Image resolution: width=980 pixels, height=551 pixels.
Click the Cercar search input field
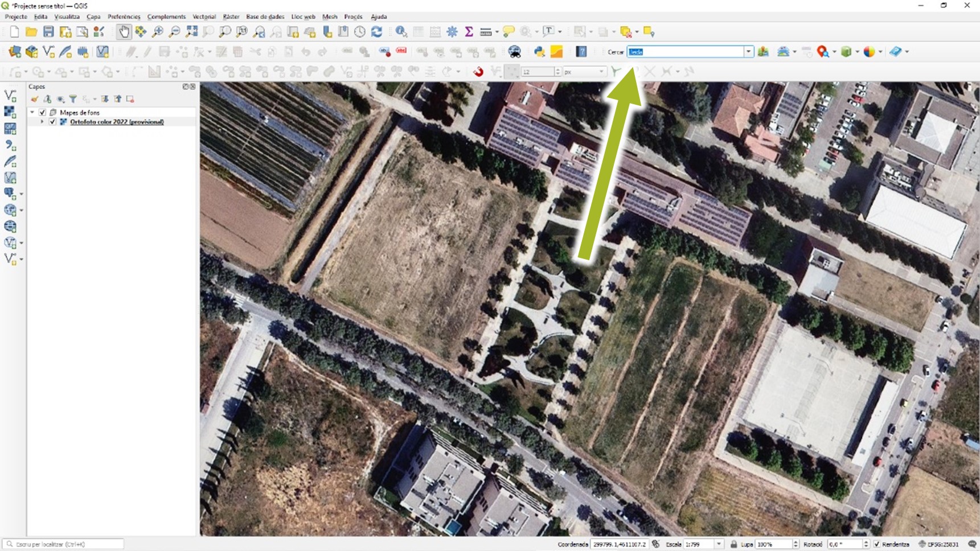point(685,52)
